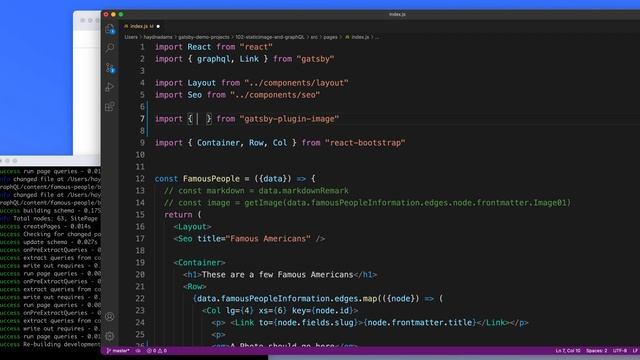The image size is (640, 360).
Task: Open the Run and Debug view
Action: click(x=110, y=87)
